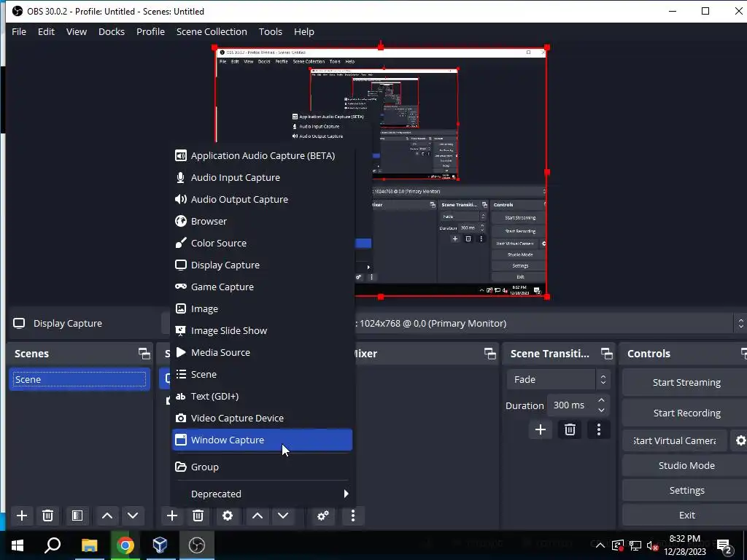Expand the Deprecated submenu

(x=262, y=494)
